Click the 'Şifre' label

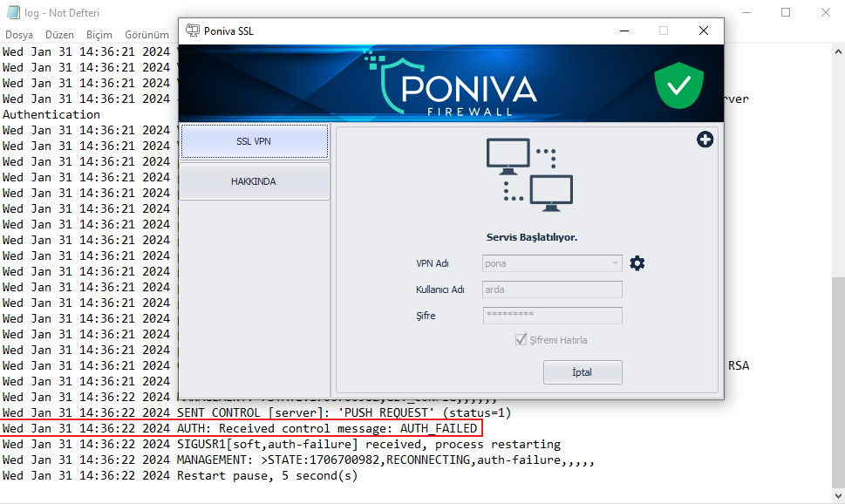[426, 316]
